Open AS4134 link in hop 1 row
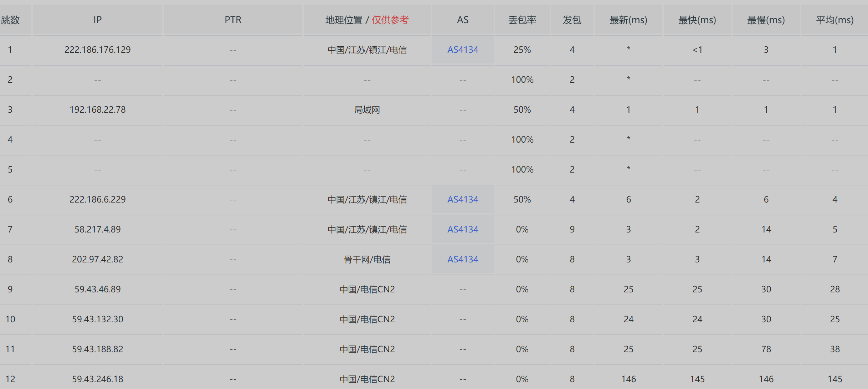This screenshot has width=868, height=389. tap(462, 50)
